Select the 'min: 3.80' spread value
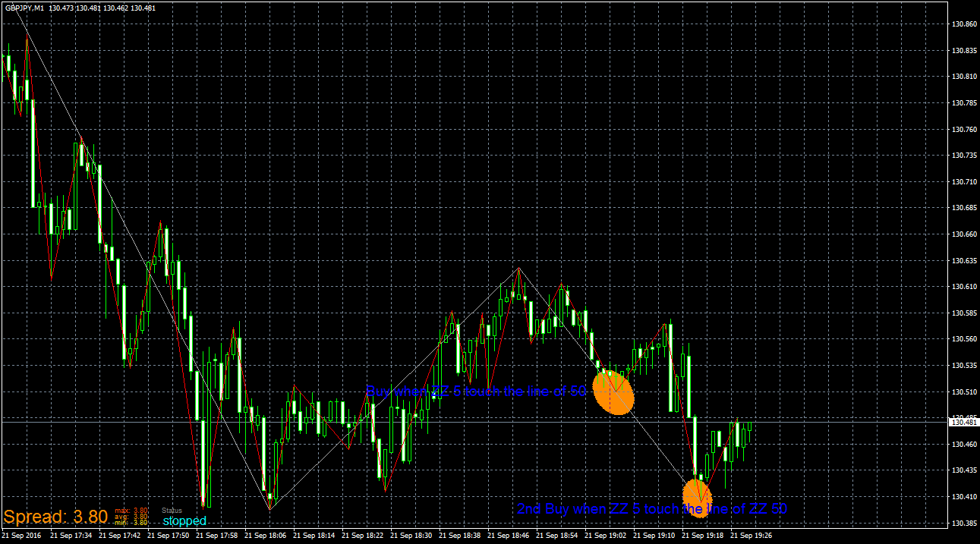980x544 pixels. pos(131,523)
